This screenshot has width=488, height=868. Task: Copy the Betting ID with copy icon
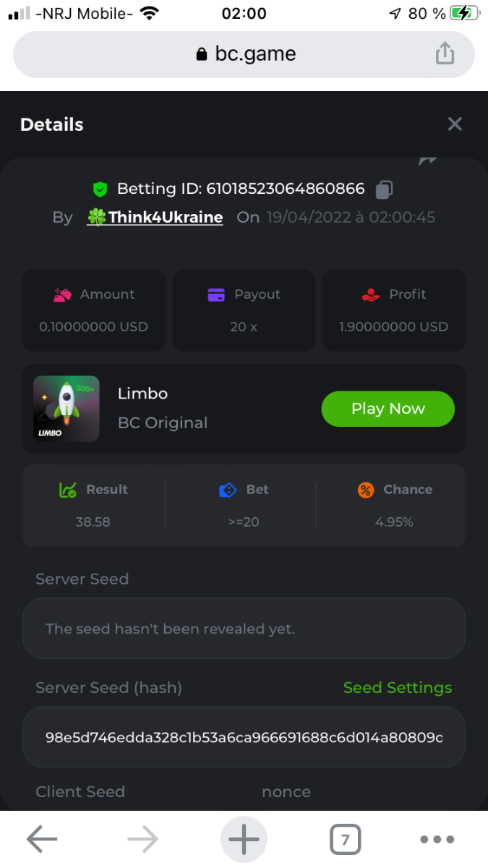384,190
